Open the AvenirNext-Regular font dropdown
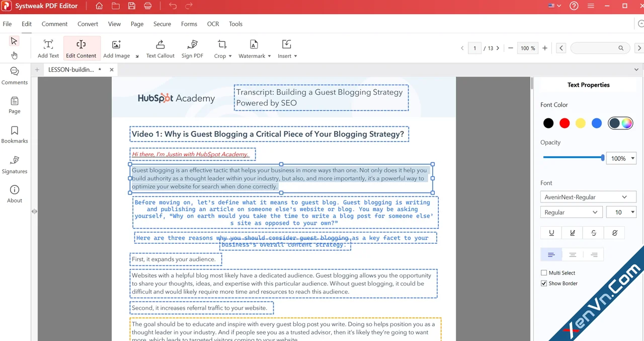This screenshot has height=341, width=644. 588,197
